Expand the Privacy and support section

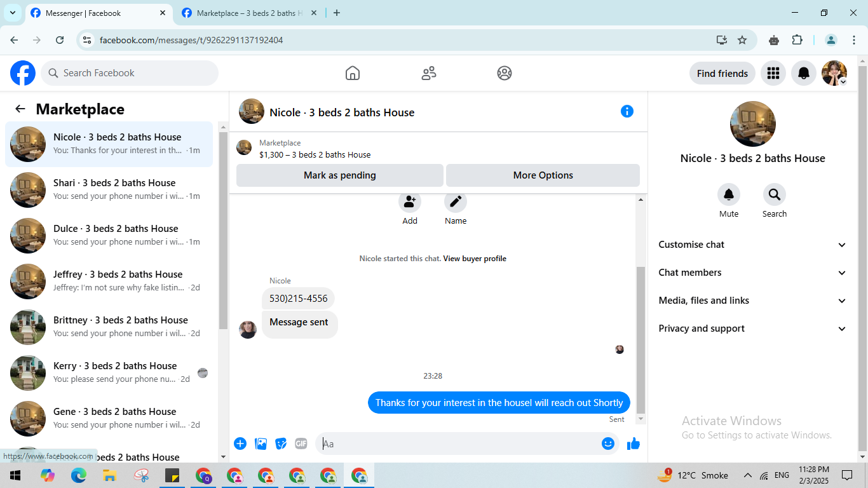[752, 329]
